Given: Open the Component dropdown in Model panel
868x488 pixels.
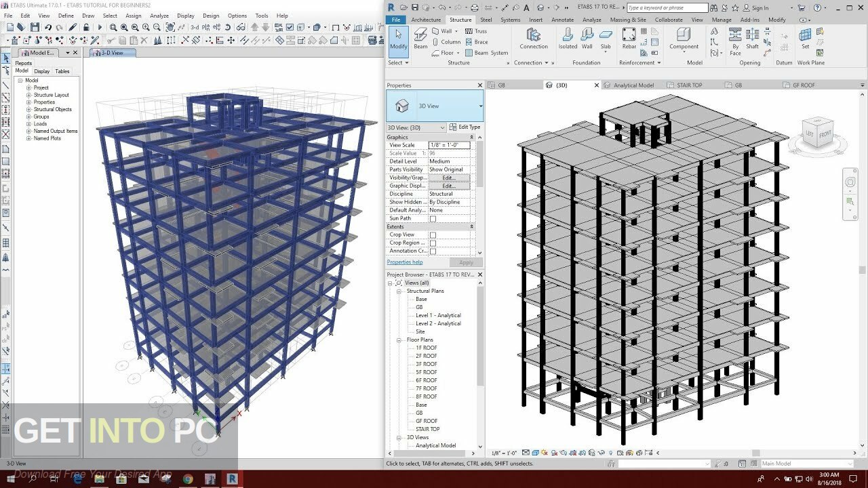Looking at the screenshot, I should [684, 51].
